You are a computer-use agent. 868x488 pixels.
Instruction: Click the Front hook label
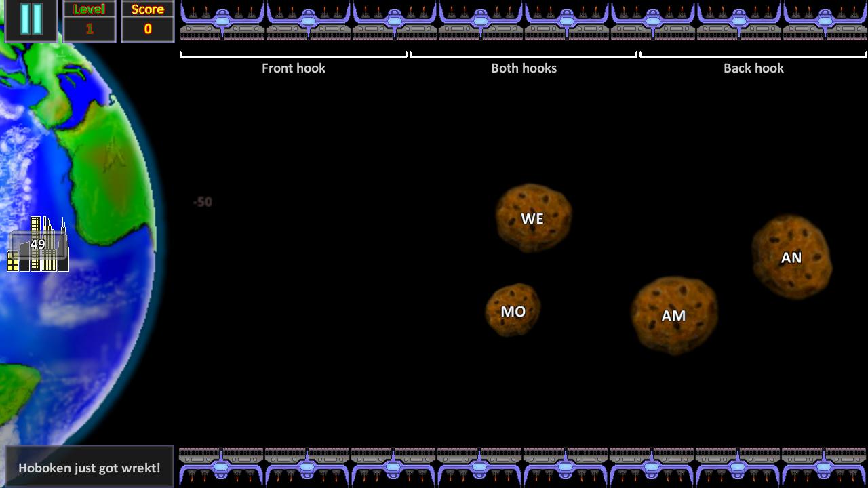pos(294,68)
